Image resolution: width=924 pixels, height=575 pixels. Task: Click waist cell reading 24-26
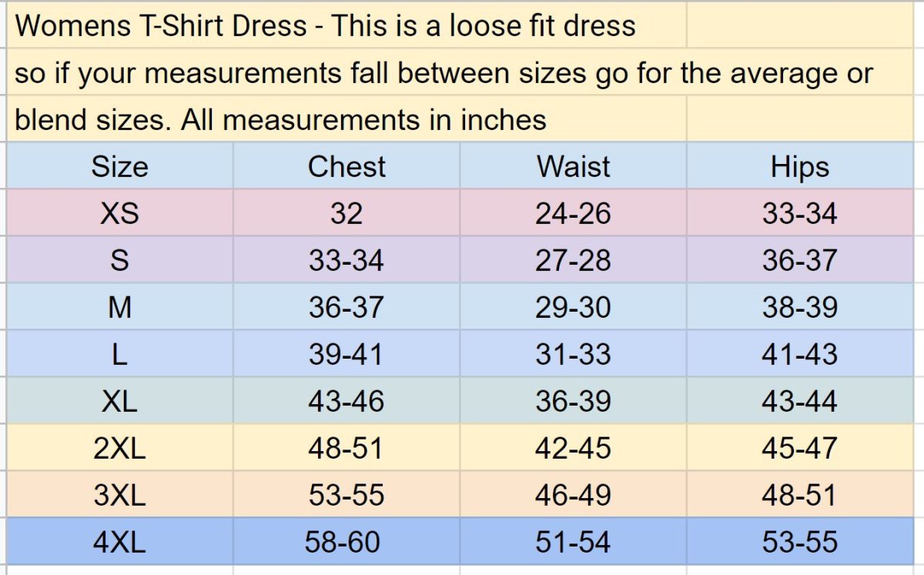573,213
